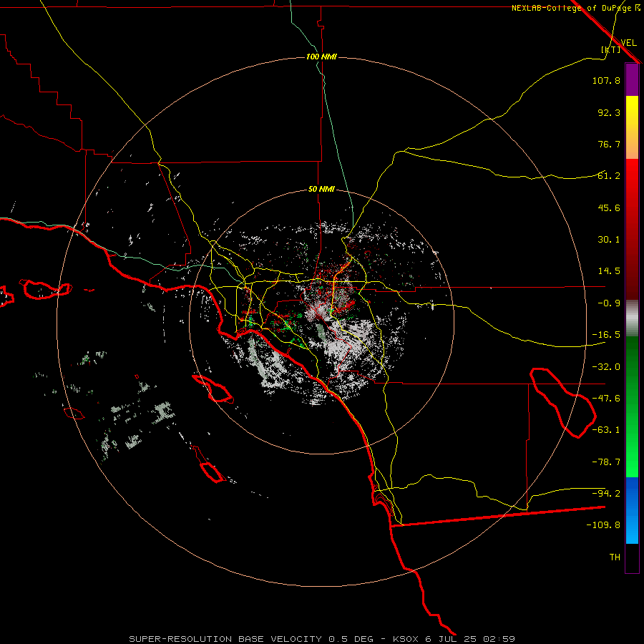The width and height of the screenshot is (644, 644).
Task: Click the VEL legend title
Action: (628, 43)
